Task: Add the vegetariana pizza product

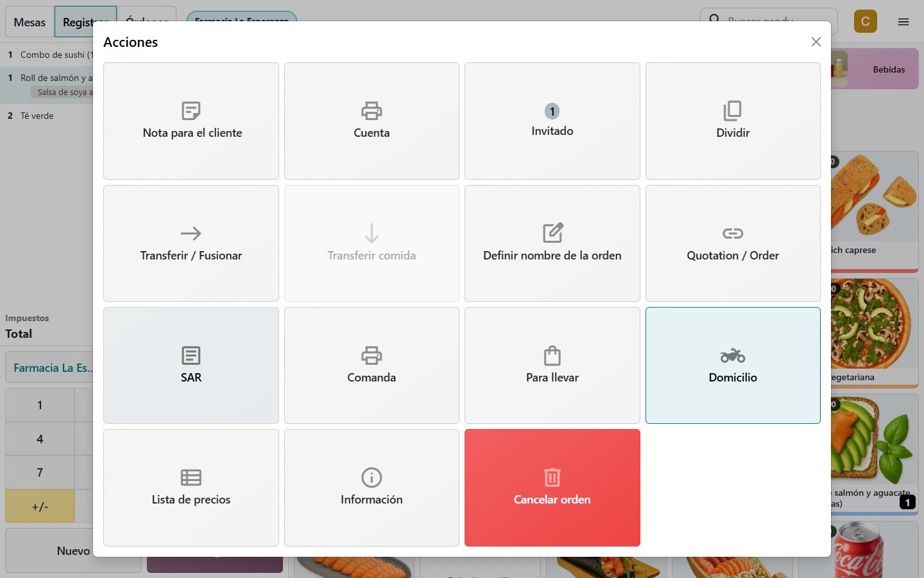Action: point(875,333)
